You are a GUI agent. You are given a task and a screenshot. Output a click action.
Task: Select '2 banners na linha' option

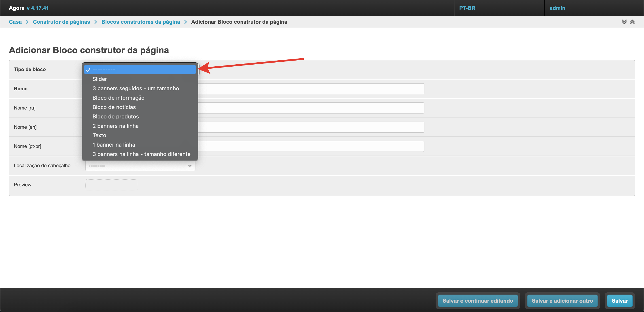(x=115, y=126)
